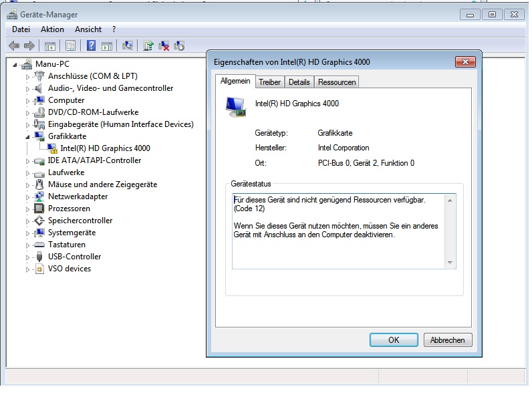
Task: Click the Abbrechen button
Action: (x=448, y=340)
